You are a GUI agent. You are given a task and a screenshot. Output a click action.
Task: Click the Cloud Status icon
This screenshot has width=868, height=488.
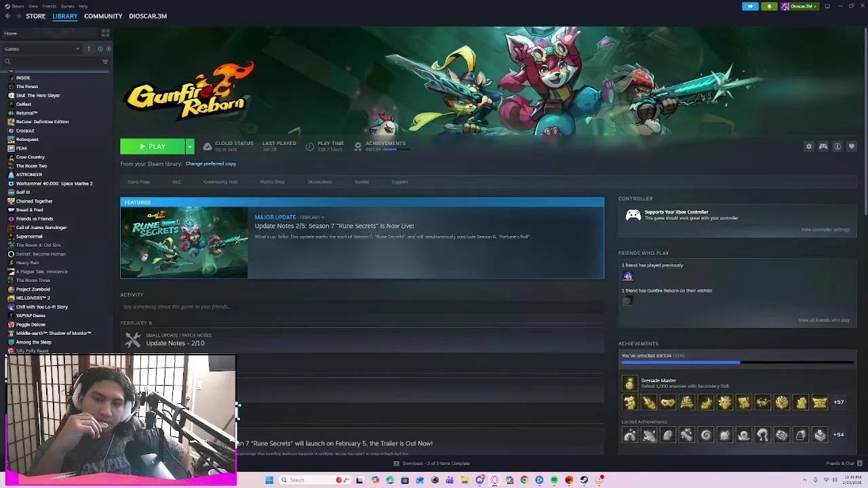click(208, 146)
